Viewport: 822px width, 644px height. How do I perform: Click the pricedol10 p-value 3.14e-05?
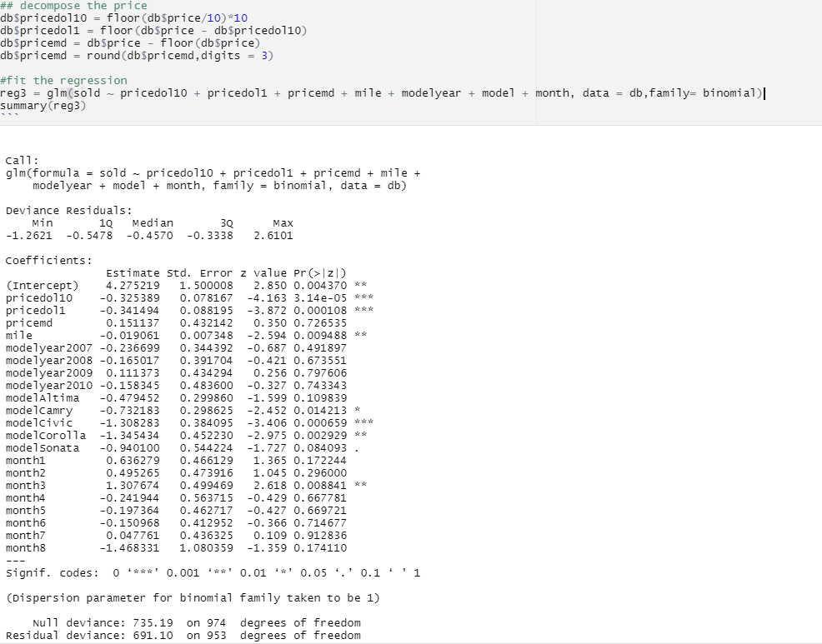click(x=320, y=298)
